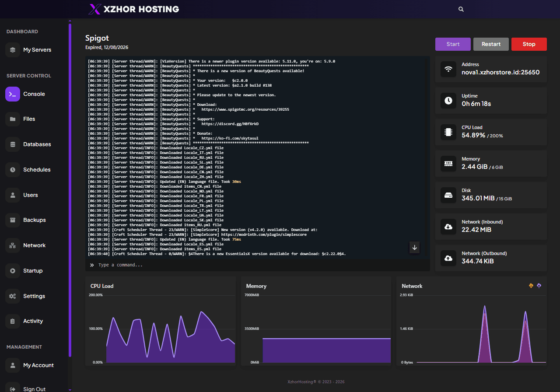The image size is (560, 392).
Task: Click the Schedules clock icon
Action: coord(13,170)
